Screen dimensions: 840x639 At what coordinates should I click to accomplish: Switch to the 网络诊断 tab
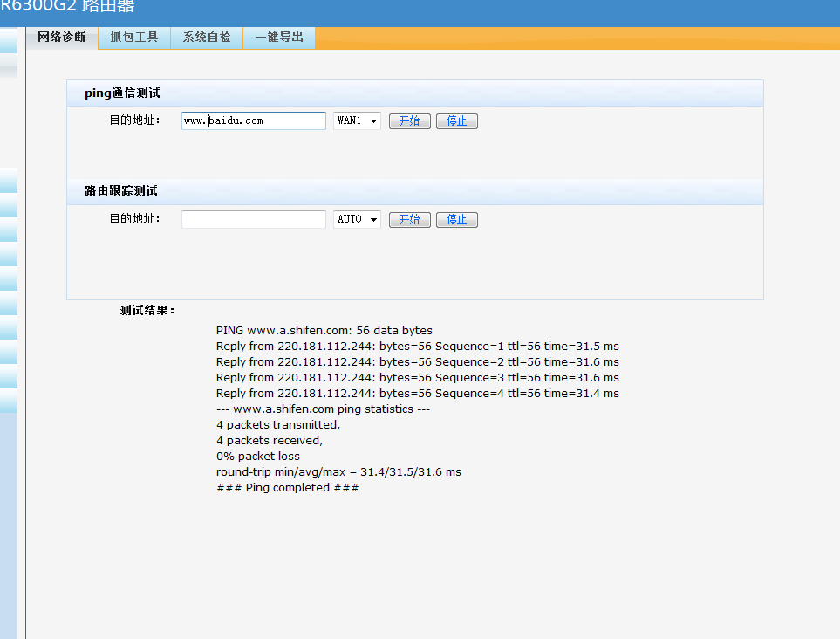point(62,38)
